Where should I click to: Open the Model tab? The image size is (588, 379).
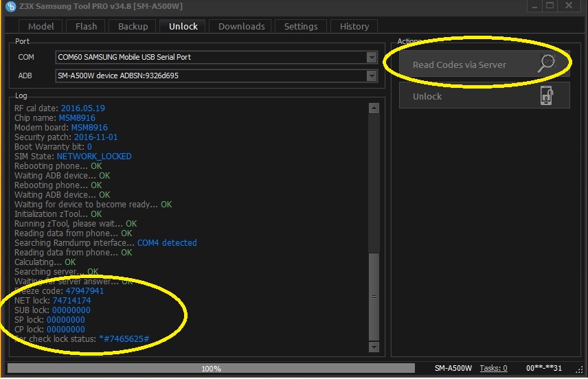click(x=41, y=26)
